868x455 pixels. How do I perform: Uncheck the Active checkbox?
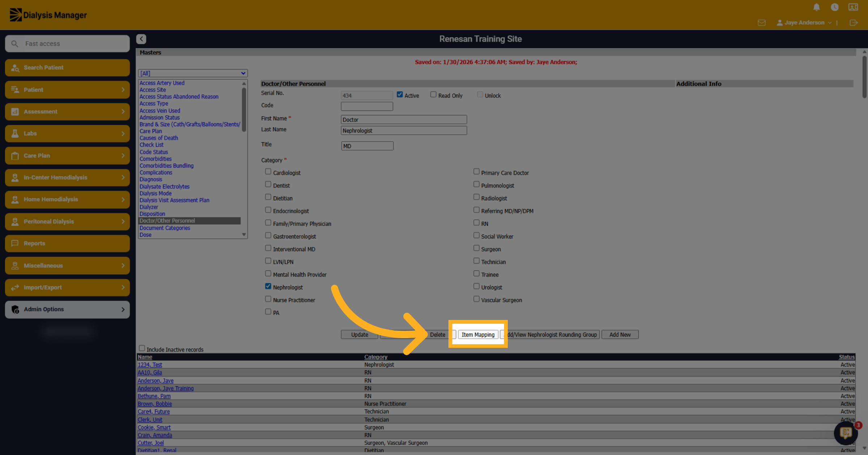tap(400, 94)
